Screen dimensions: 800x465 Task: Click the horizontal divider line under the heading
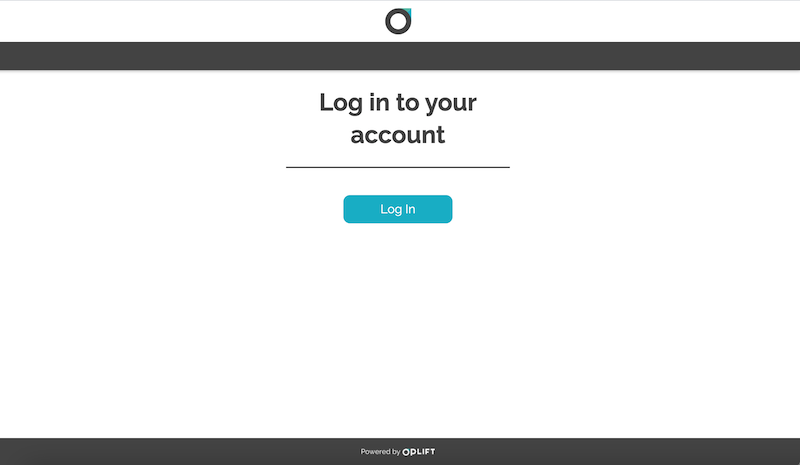click(x=397, y=167)
